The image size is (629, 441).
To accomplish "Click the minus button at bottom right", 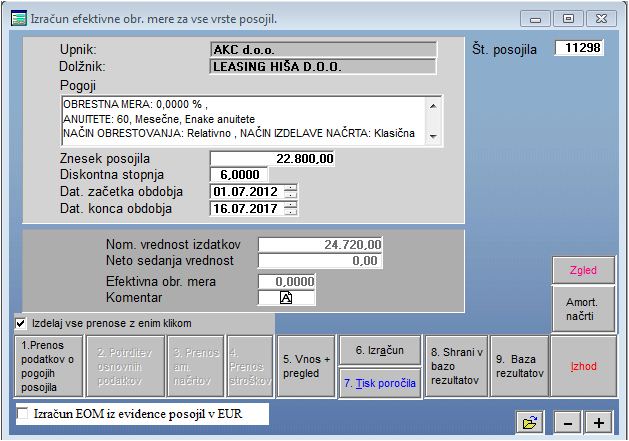I will [x=567, y=423].
